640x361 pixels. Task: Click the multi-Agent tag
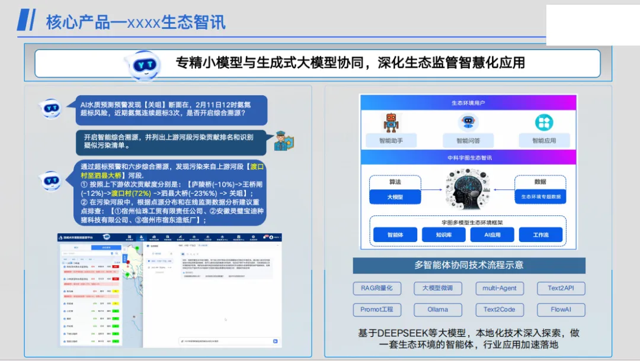pyautogui.click(x=500, y=288)
